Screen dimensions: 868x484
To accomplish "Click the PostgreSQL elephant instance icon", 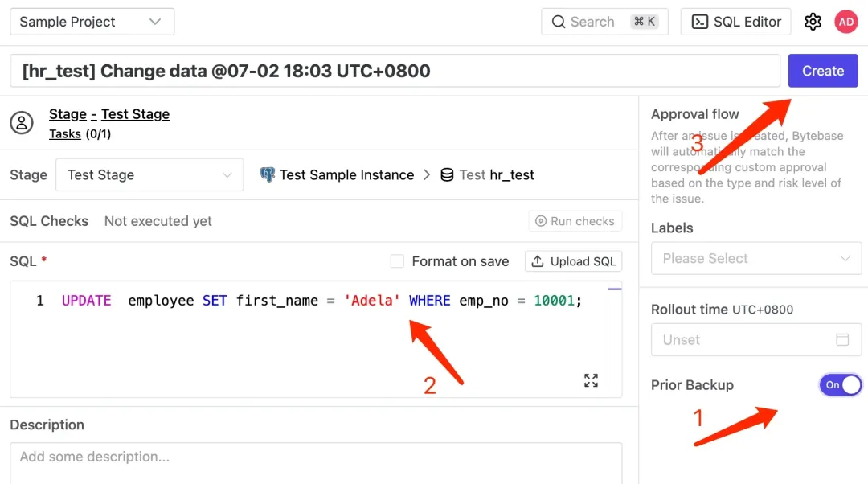I will pos(268,174).
